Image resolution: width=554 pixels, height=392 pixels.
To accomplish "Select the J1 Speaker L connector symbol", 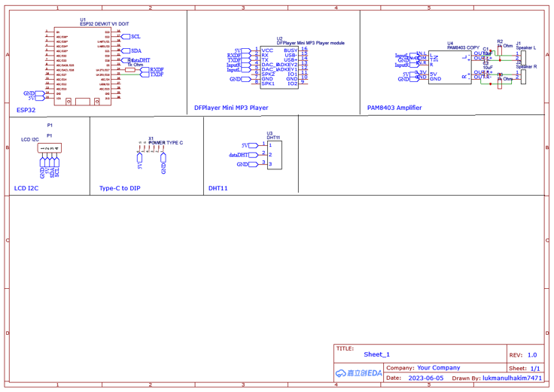I will coord(524,58).
